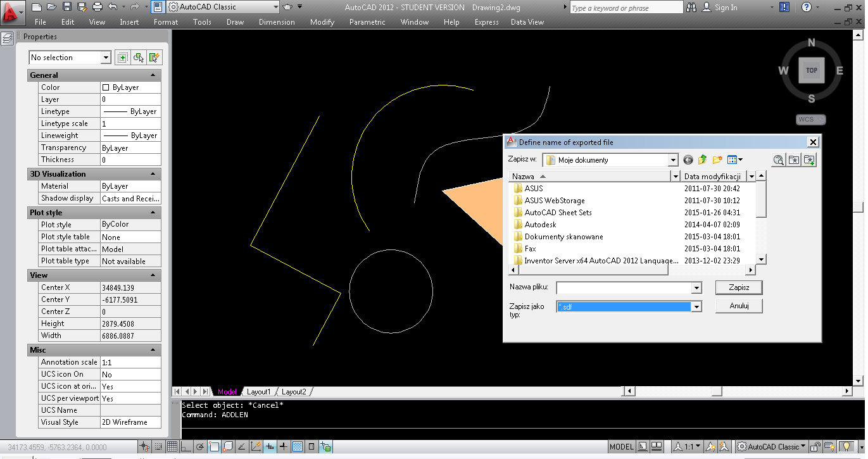Click the AutoScale annotation icon in status bar
This screenshot has height=459, width=868.
coord(724,446)
